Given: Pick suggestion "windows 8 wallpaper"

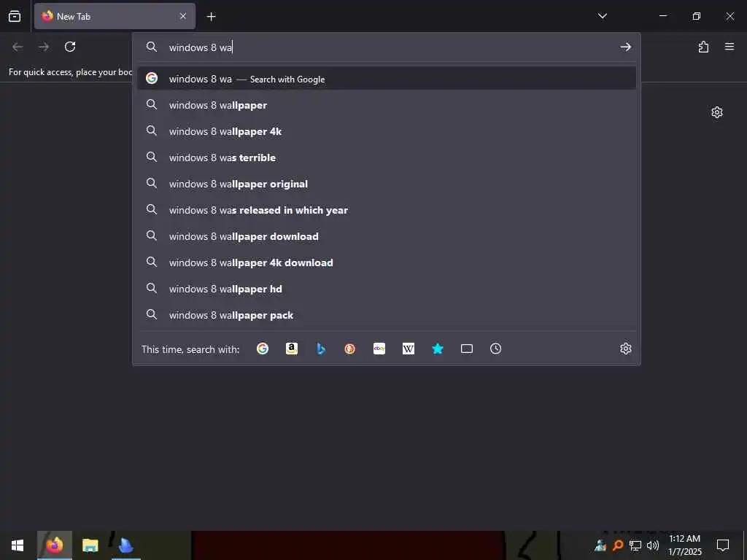Looking at the screenshot, I should [x=387, y=105].
